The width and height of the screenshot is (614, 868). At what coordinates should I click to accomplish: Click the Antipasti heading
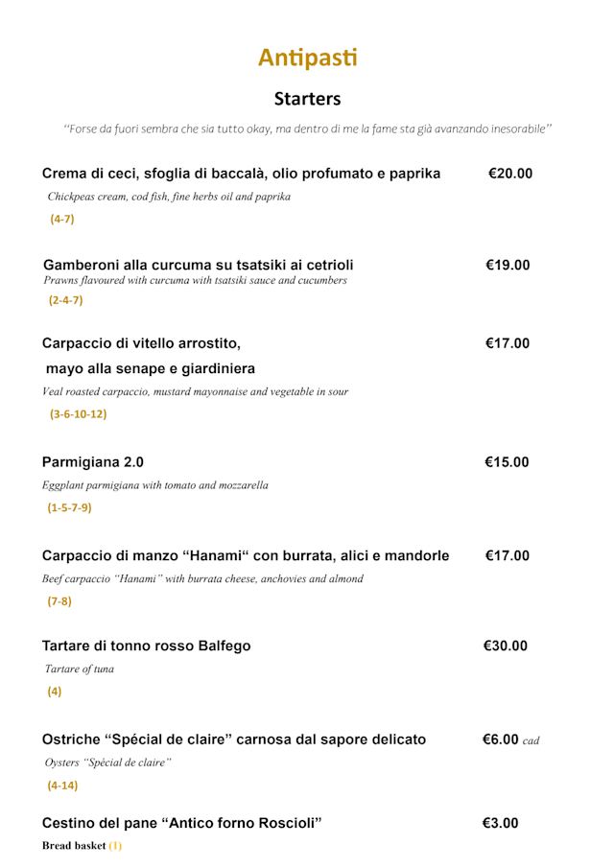point(307,58)
